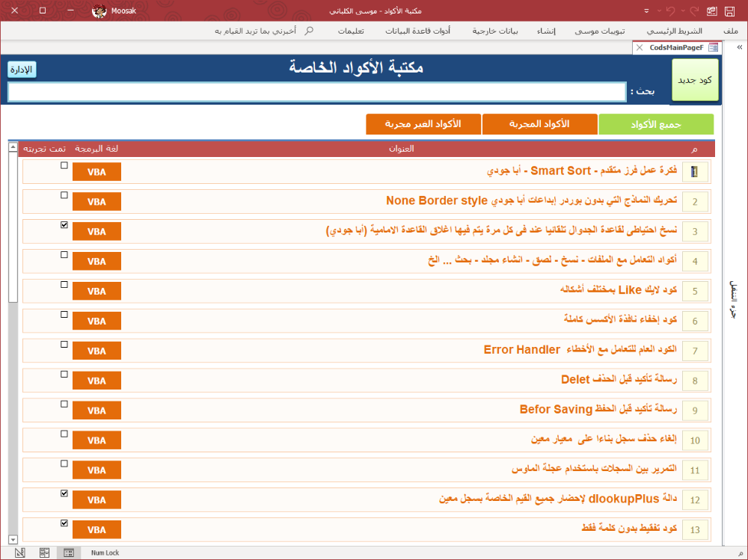Image resolution: width=748 pixels, height=560 pixels.
Task: Toggle the tested checkbox for Smart Sort row
Action: pos(64,165)
